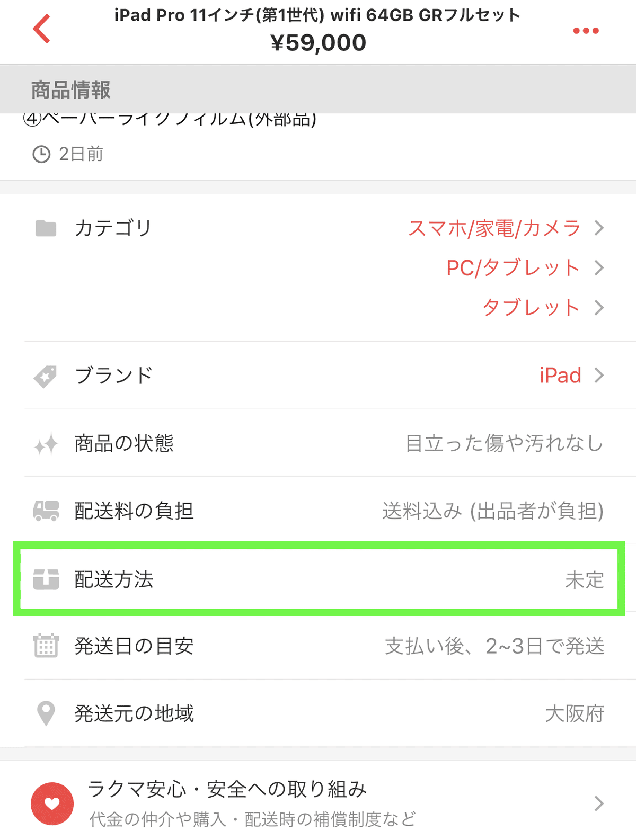This screenshot has width=636, height=840.
Task: Expand the chevron beside the last タブレット
Action: tap(599, 308)
